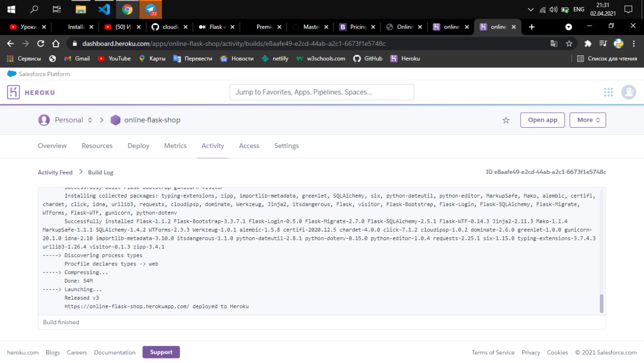This screenshot has height=363, width=644.
Task: Open Terms of Service footer link
Action: click(x=493, y=352)
